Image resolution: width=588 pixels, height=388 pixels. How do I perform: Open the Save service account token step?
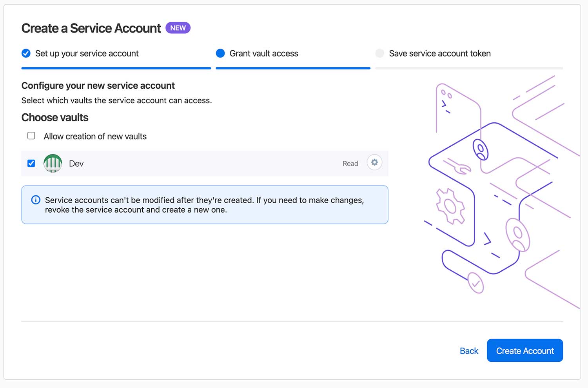point(440,53)
